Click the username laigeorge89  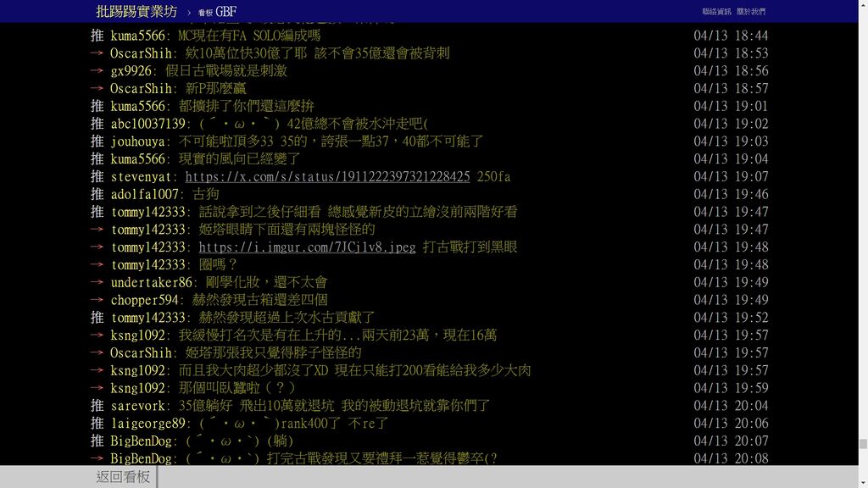click(x=148, y=424)
